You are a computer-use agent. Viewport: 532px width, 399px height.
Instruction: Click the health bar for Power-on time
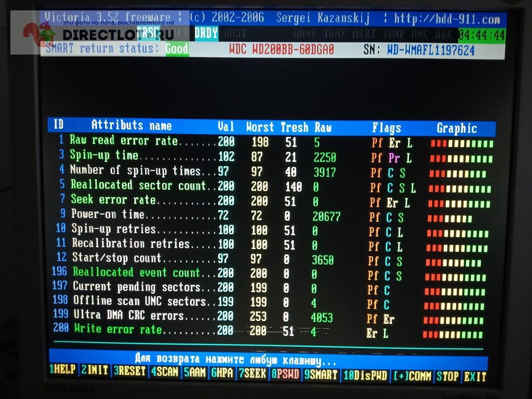[x=449, y=219]
